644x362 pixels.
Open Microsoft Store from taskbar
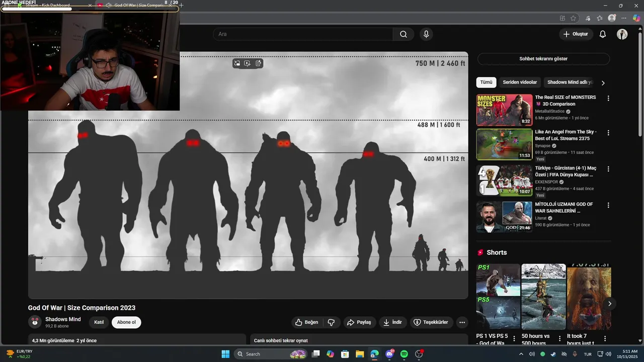point(345,354)
